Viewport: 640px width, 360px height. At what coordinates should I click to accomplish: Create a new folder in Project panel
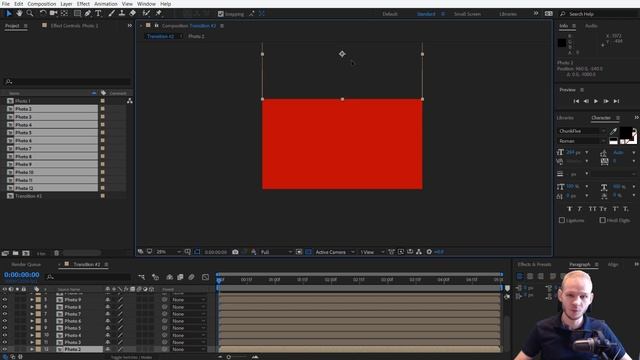pyautogui.click(x=16, y=253)
